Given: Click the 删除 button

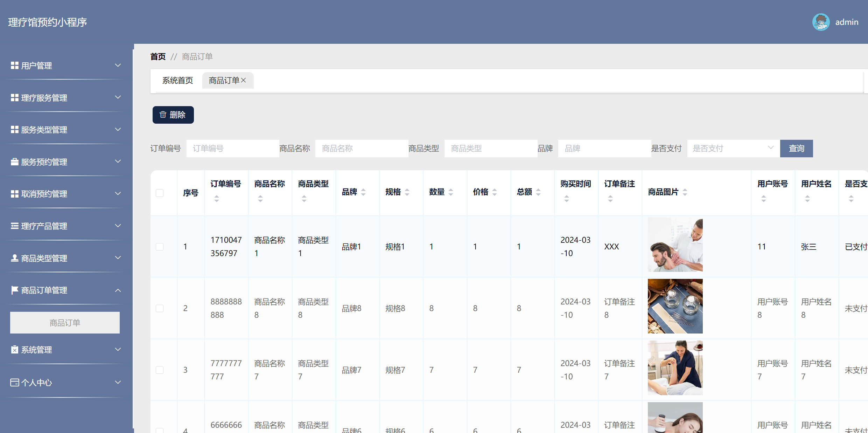Looking at the screenshot, I should (x=173, y=115).
